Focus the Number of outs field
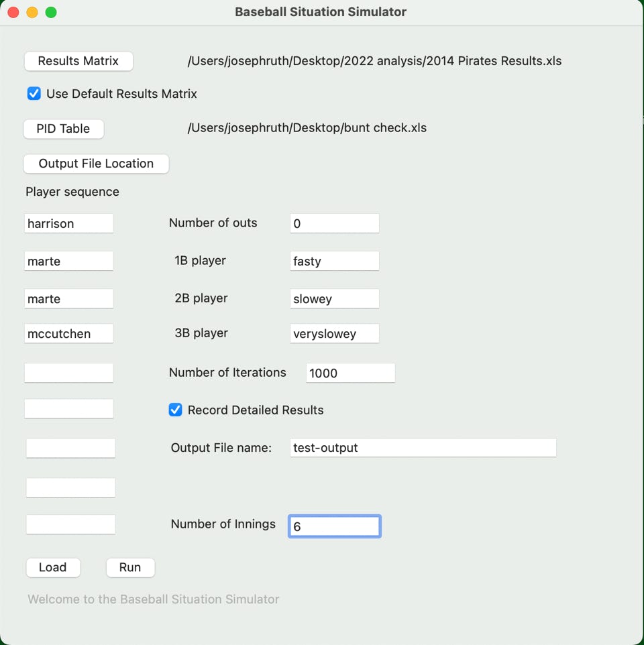 (335, 223)
